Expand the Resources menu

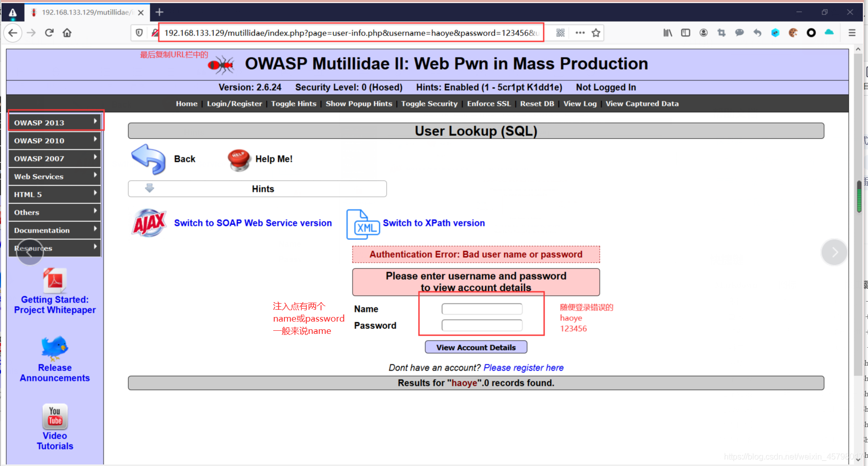pos(54,248)
